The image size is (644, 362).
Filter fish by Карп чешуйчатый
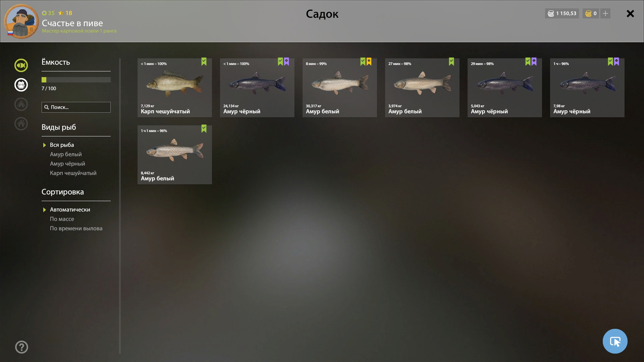(73, 173)
